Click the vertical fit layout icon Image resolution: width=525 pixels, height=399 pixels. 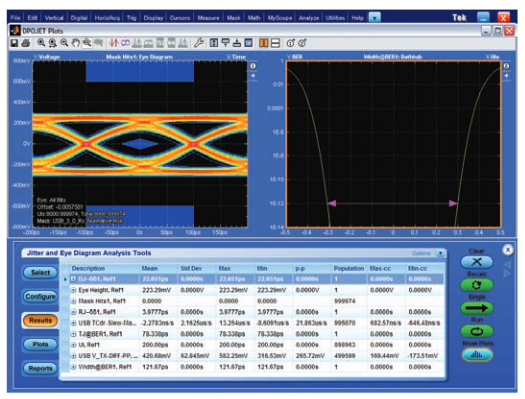point(214,43)
